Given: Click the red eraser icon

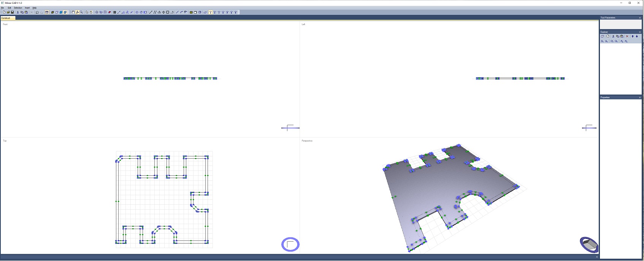Looking at the screenshot, I should click(109, 12).
